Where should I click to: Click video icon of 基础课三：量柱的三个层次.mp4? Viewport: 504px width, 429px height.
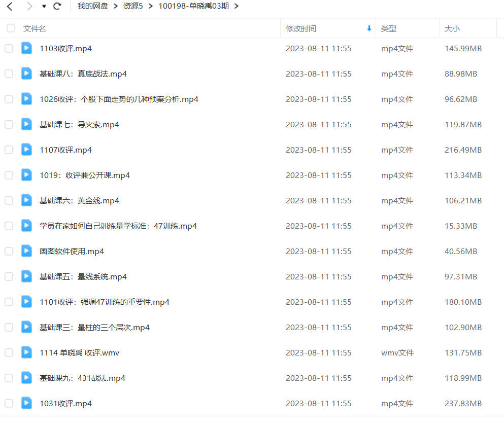pos(26,327)
